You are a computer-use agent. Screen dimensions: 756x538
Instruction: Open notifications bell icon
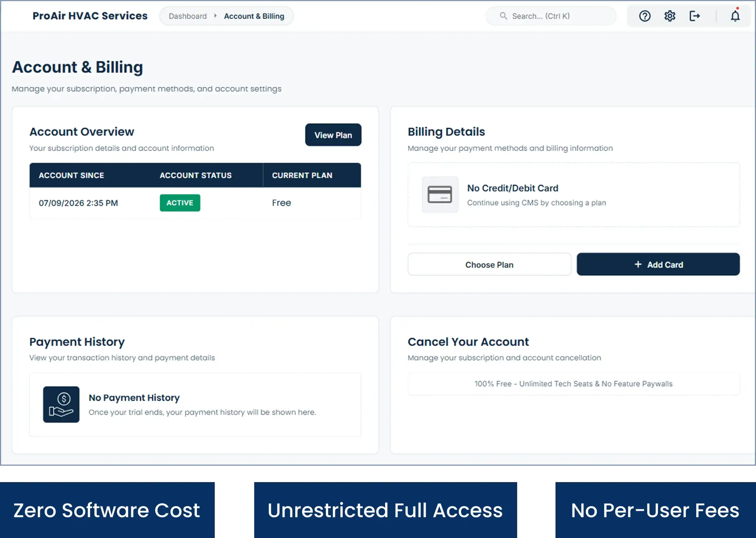(735, 15)
